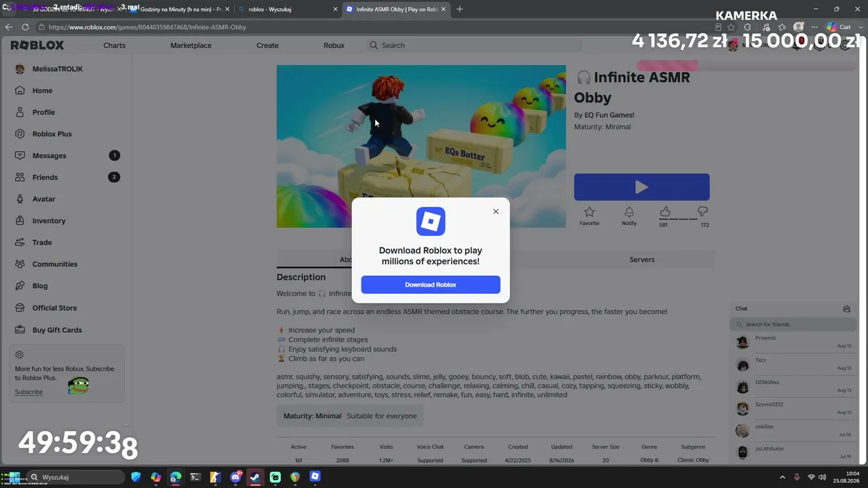The image size is (868, 488).
Task: Open the Charts menu
Action: click(115, 45)
